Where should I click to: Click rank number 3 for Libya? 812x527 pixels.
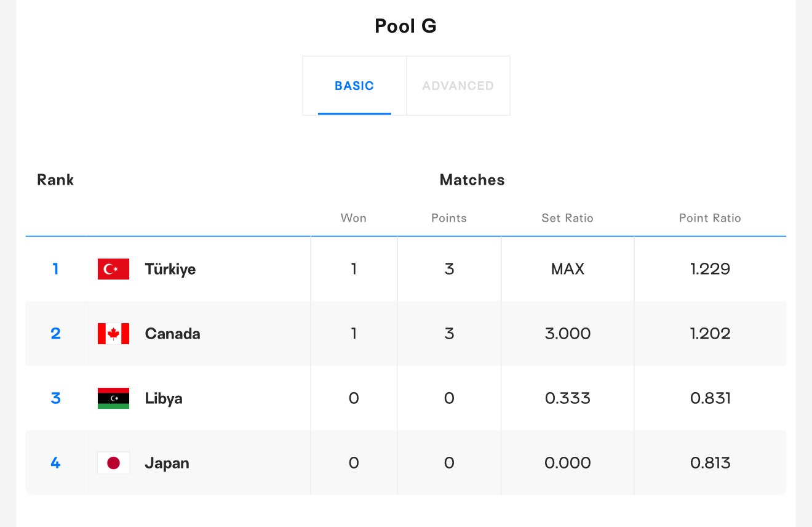tap(55, 398)
